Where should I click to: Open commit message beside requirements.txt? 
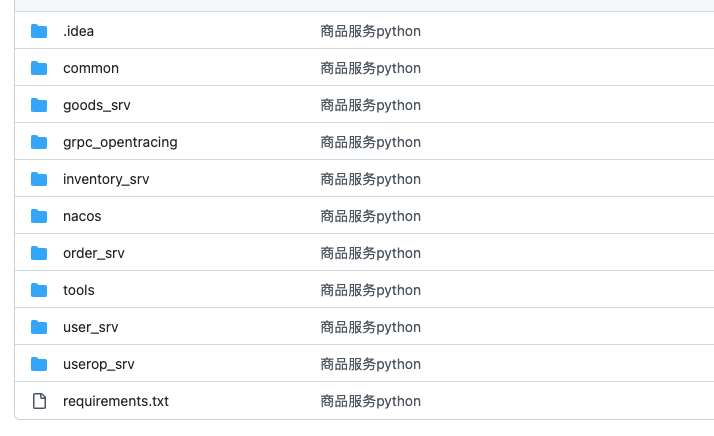coord(371,401)
